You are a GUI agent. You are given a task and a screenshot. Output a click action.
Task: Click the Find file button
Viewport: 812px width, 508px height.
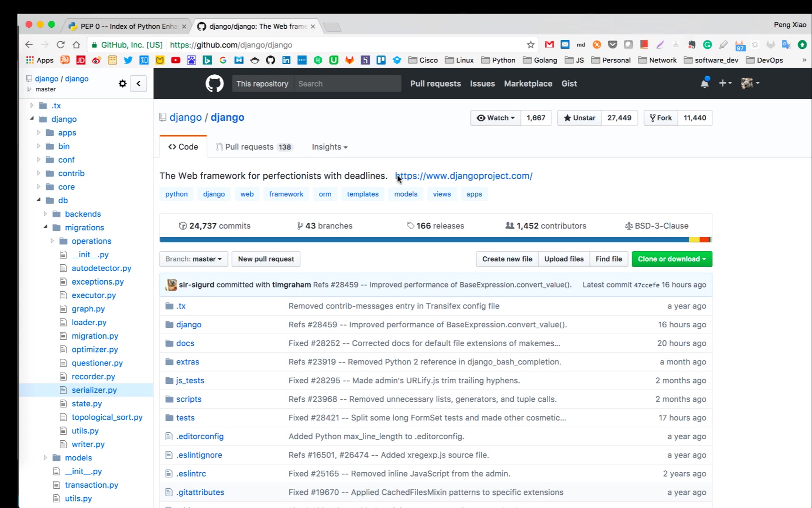[x=608, y=259]
